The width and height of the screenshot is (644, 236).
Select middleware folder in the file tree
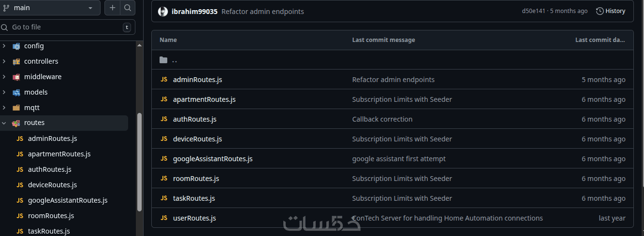tap(43, 77)
